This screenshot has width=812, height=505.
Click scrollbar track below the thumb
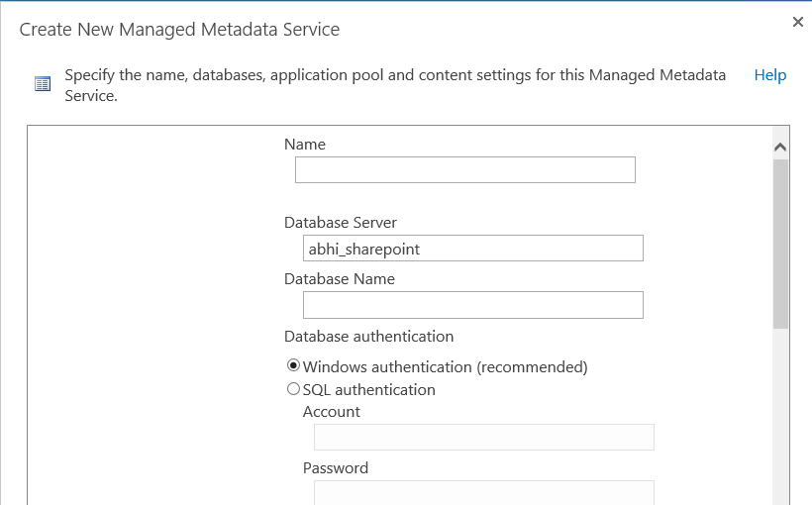pos(780,414)
